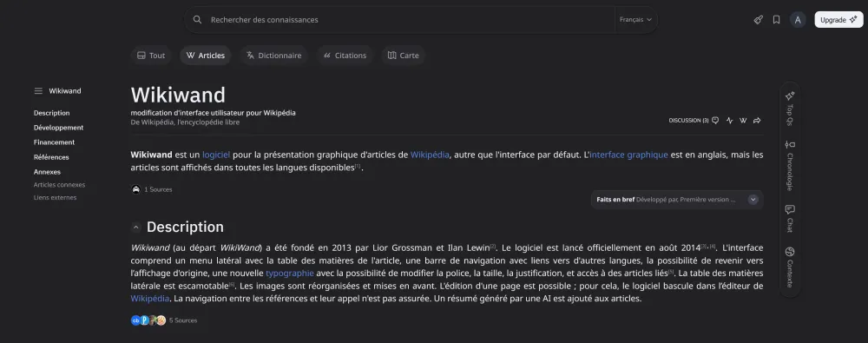The width and height of the screenshot is (868, 343).
Task: Switch to the Citations tab
Action: tap(345, 56)
